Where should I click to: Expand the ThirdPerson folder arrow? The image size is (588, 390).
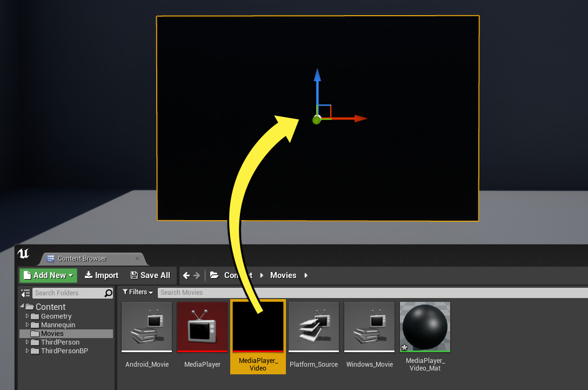[x=27, y=342]
